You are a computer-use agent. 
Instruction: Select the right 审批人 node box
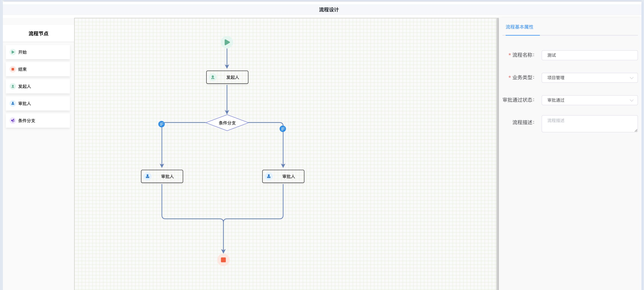click(x=283, y=176)
